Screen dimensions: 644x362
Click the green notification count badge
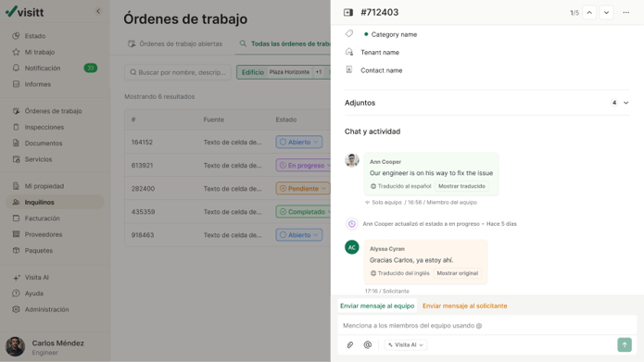91,68
